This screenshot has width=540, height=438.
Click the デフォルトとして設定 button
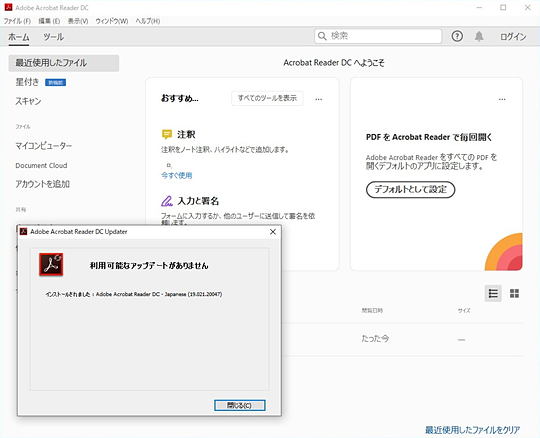tap(411, 189)
